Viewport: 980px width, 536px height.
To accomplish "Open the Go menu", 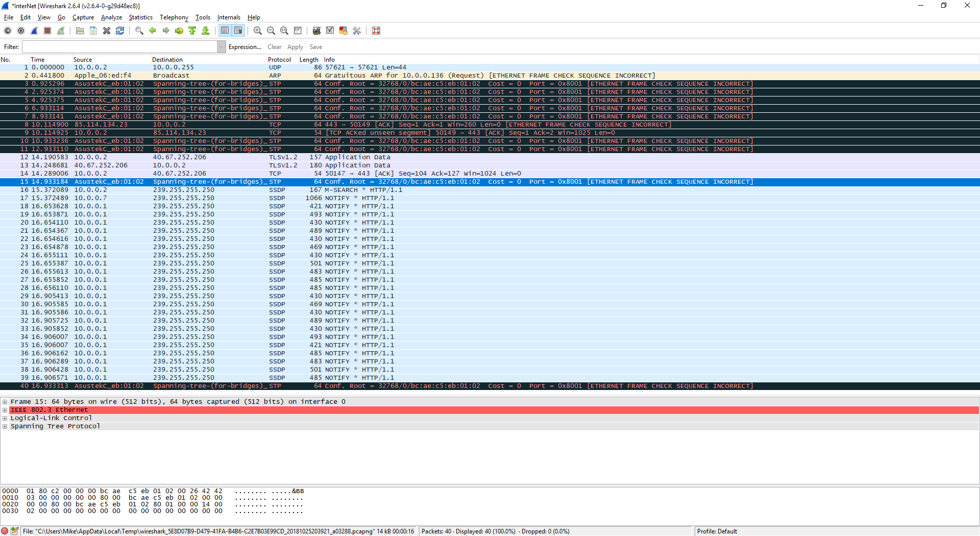I will pyautogui.click(x=61, y=17).
